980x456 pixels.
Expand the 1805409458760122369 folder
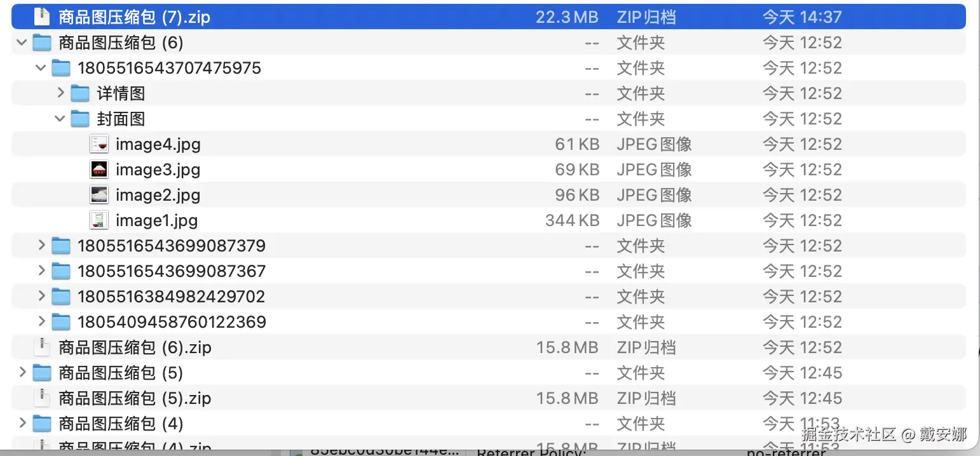click(x=42, y=321)
